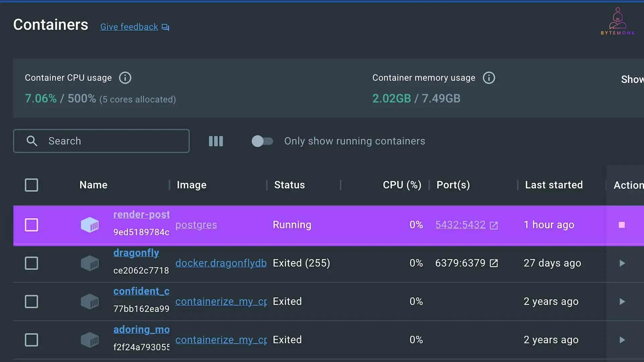644x362 pixels.
Task: Open adoring_mo's containerize_my_cp image link
Action: [x=221, y=340]
